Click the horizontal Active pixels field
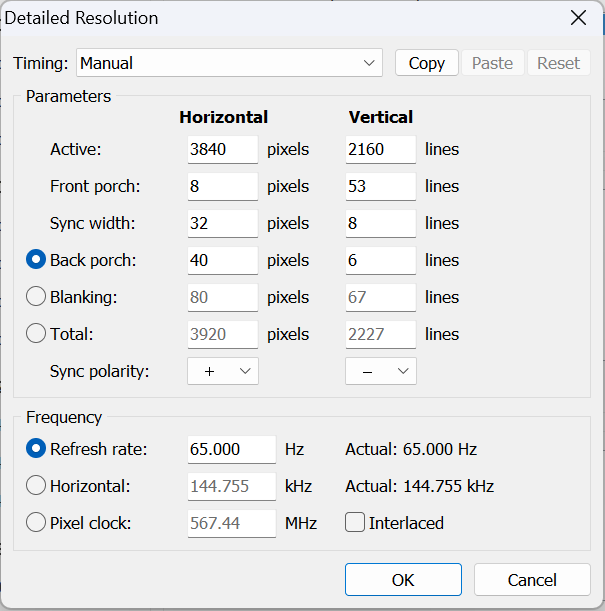The width and height of the screenshot is (605, 611). [x=222, y=149]
